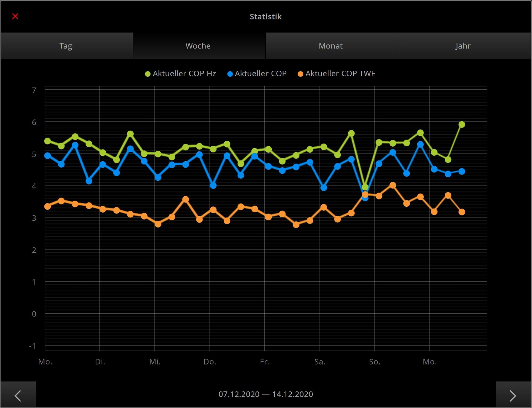Switch to the Jahr view
532x408 pixels.
pyautogui.click(x=463, y=46)
